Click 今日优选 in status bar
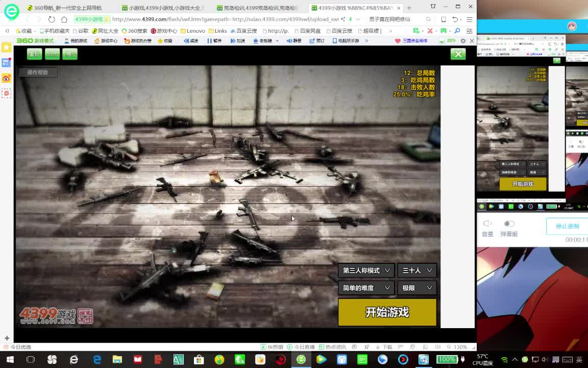Viewport: 588px width, 368px height. coord(17,347)
